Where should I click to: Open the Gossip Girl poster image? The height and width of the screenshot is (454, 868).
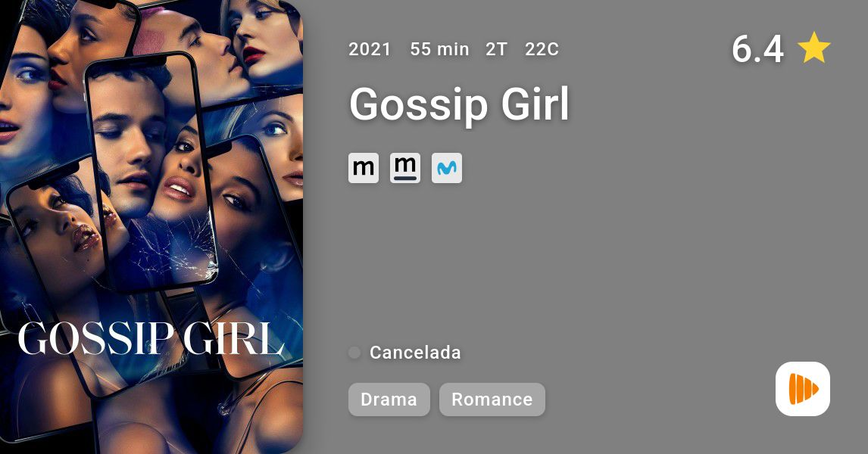[151, 227]
